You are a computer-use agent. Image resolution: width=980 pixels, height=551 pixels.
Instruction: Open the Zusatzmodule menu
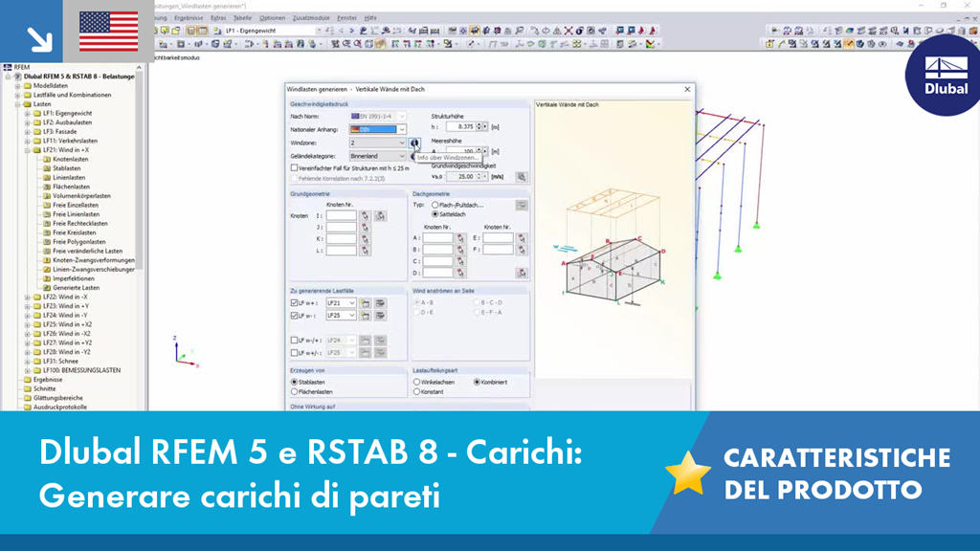(x=311, y=18)
